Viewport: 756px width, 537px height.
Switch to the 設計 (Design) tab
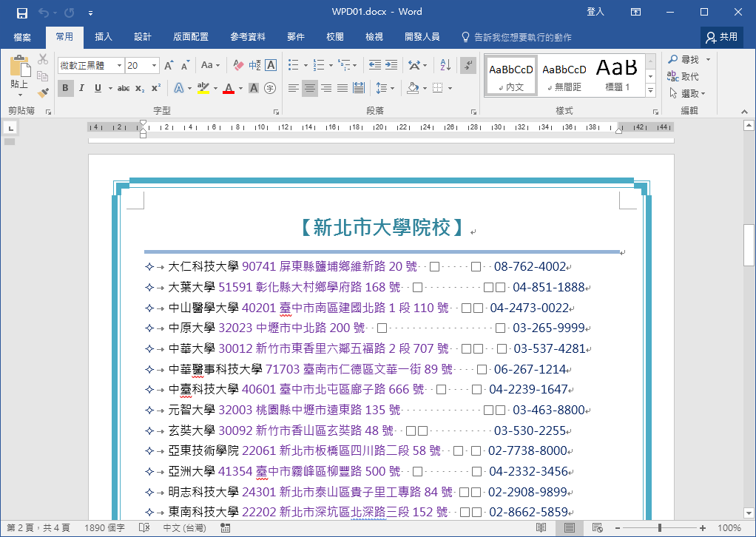point(143,37)
